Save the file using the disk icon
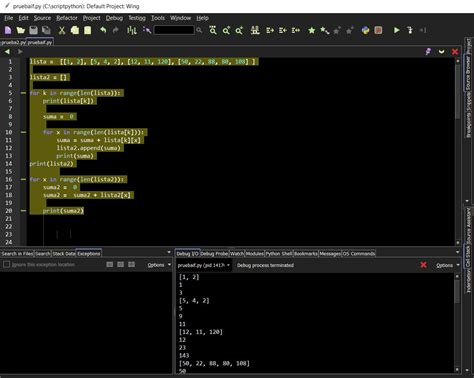Screen dimensions: 474x378 pyautogui.click(x=33, y=30)
